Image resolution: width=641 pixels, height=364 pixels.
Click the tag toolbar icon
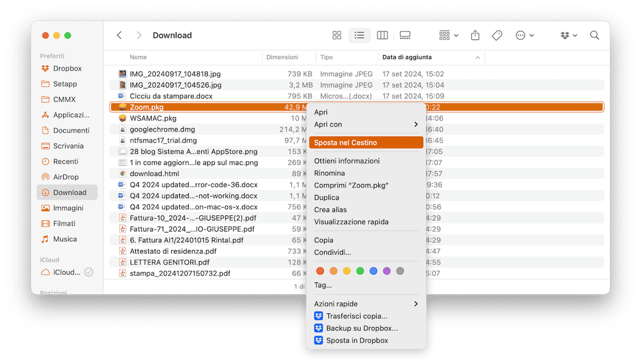497,35
